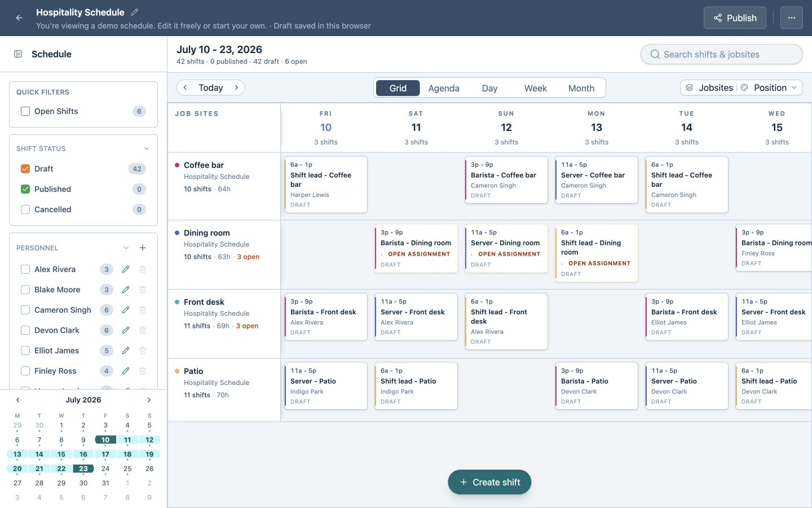Check the Cancelled status filter
The height and width of the screenshot is (508, 812).
(x=25, y=209)
